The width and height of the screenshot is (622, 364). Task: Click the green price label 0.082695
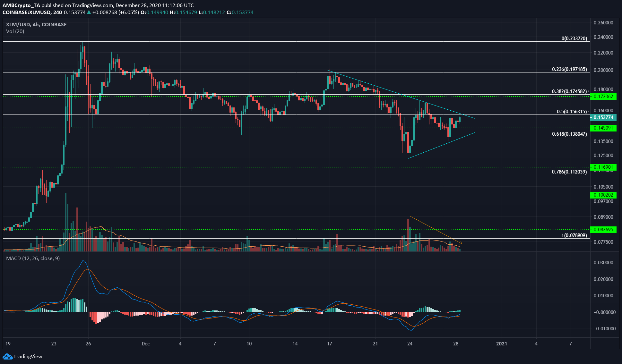click(x=603, y=230)
